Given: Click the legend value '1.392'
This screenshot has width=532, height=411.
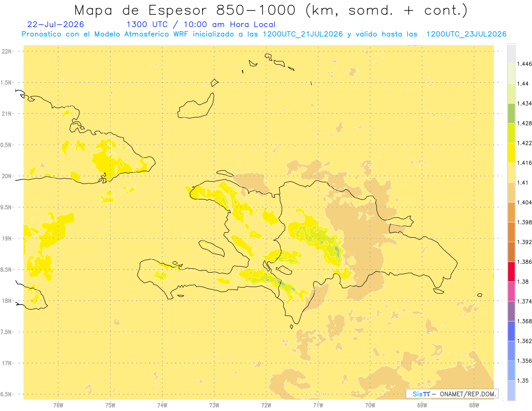Looking at the screenshot, I should (525, 242).
